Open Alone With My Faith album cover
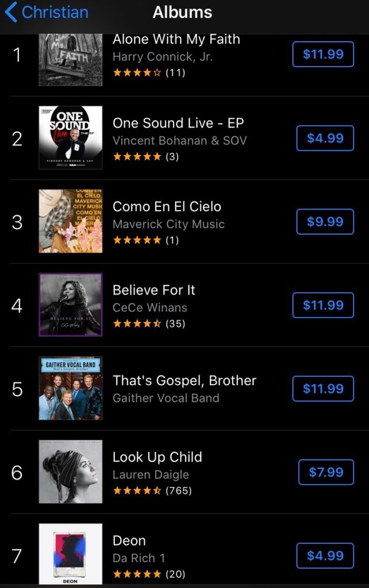 coord(71,60)
